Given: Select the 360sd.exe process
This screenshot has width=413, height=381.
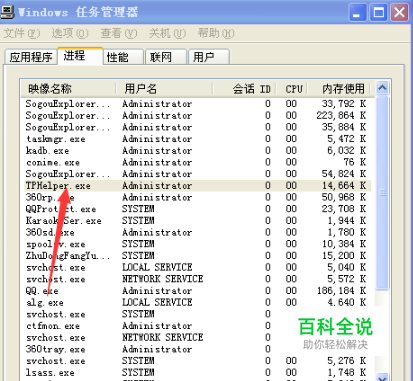Looking at the screenshot, I should (x=197, y=232).
